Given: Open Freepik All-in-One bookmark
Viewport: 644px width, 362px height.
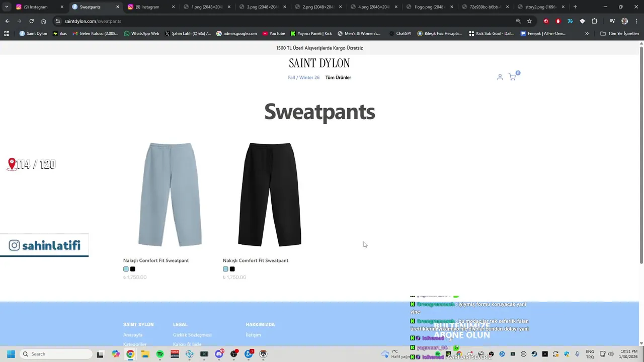Looking at the screenshot, I should pyautogui.click(x=543, y=34).
